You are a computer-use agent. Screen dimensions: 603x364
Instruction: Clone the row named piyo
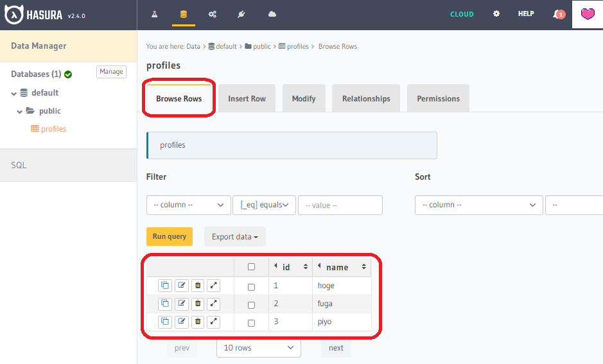165,322
